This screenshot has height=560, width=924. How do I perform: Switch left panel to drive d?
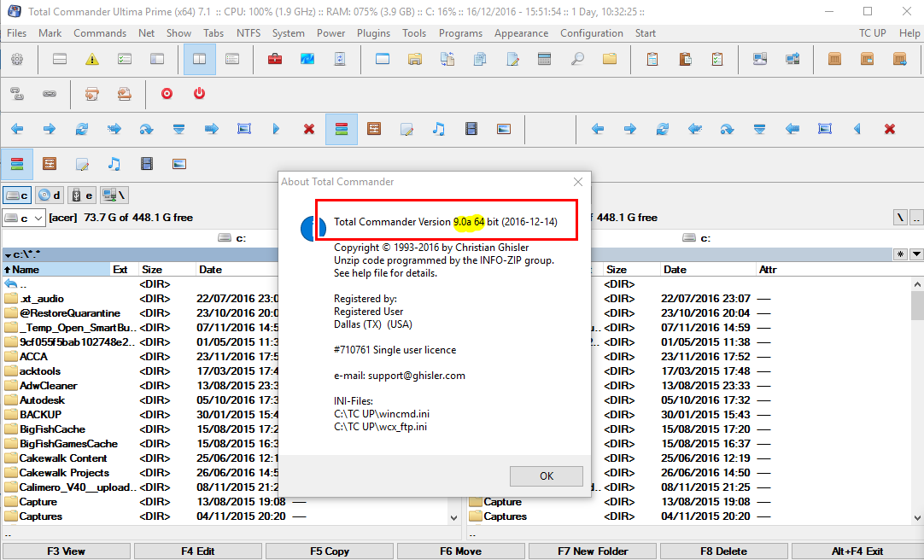[x=50, y=195]
